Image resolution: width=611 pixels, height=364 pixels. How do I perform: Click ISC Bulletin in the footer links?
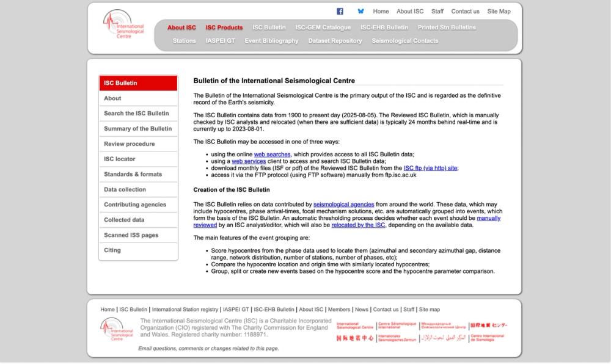tap(133, 310)
